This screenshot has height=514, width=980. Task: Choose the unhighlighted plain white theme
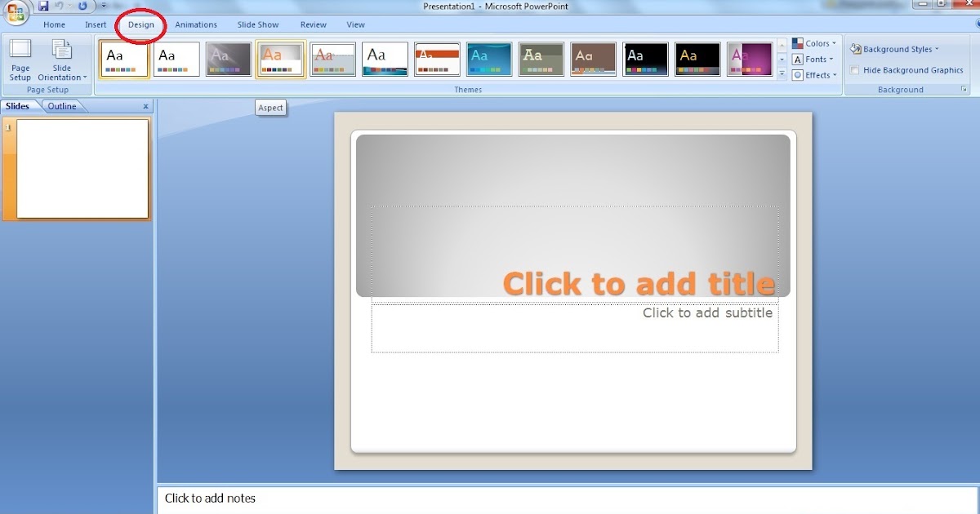(x=176, y=60)
